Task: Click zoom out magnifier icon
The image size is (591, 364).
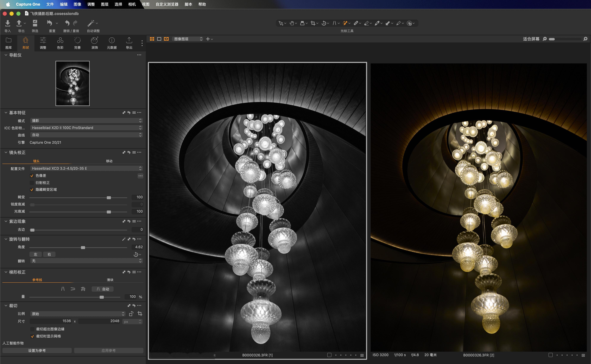Action: (545, 39)
